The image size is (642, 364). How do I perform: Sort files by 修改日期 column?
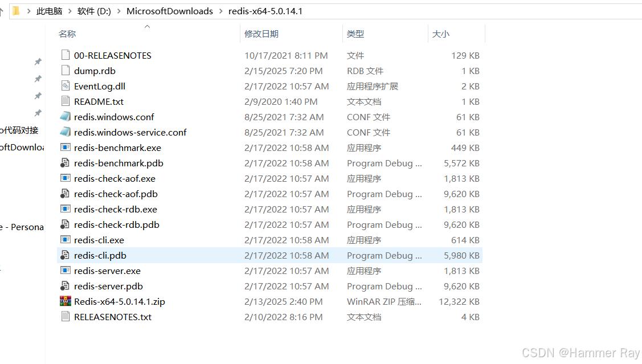pyautogui.click(x=261, y=34)
